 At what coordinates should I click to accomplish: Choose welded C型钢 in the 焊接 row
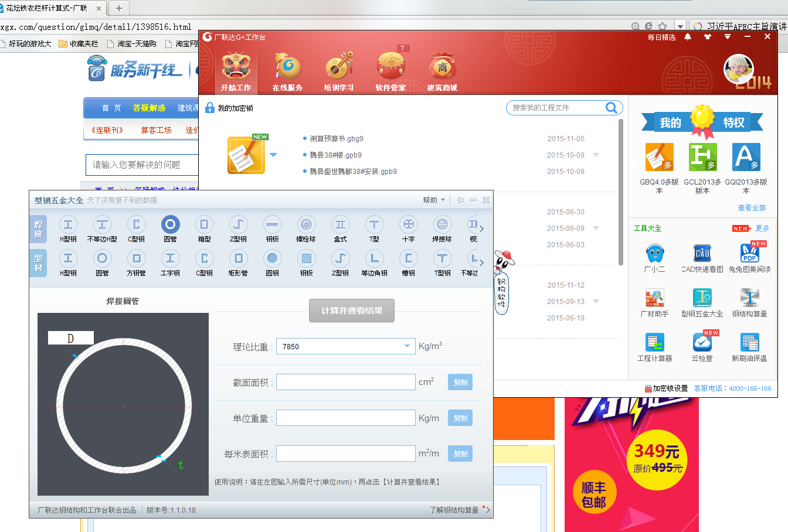(136, 224)
